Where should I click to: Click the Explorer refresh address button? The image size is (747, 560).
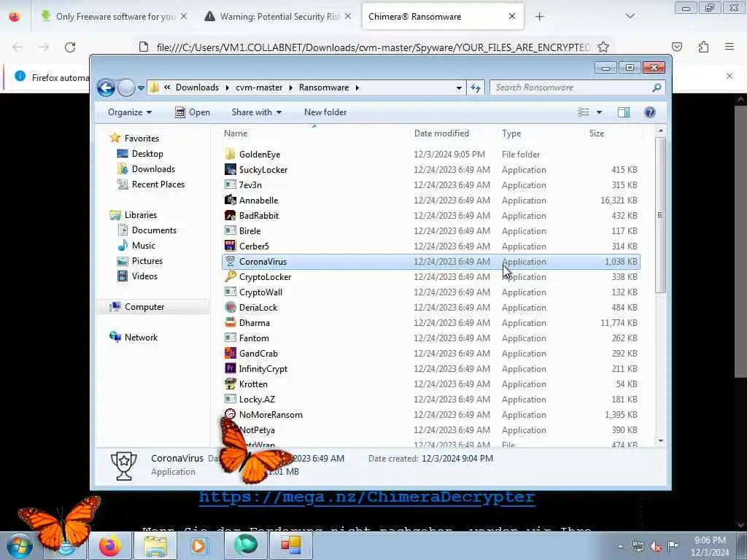click(x=476, y=87)
